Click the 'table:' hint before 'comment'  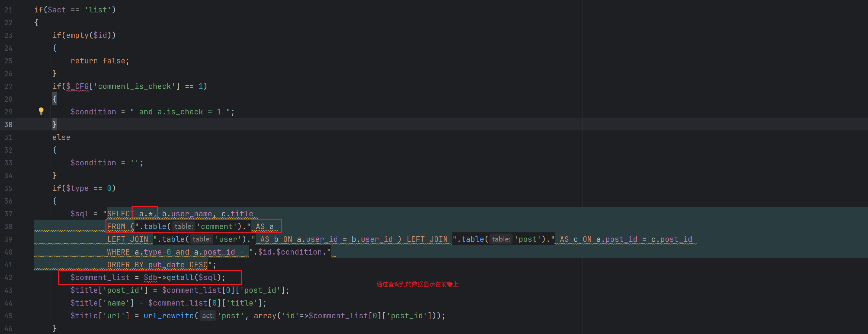184,226
